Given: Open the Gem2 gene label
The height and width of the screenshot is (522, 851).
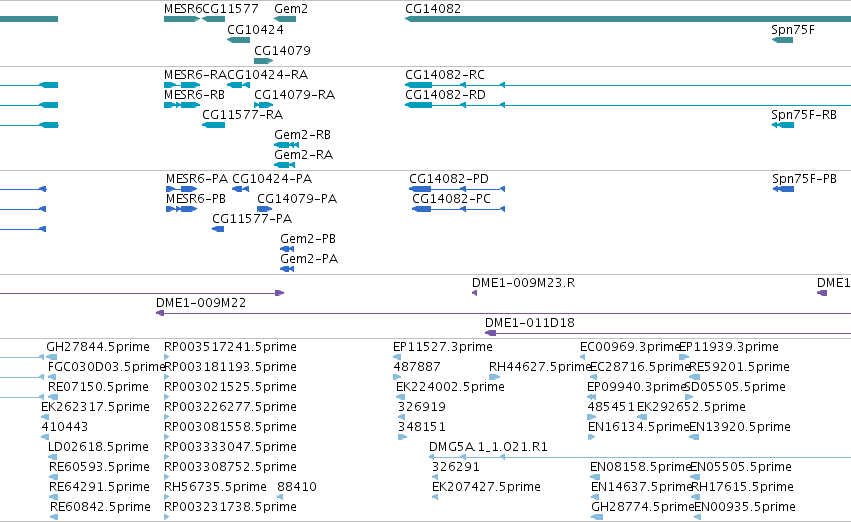Looking at the screenshot, I should 291,9.
